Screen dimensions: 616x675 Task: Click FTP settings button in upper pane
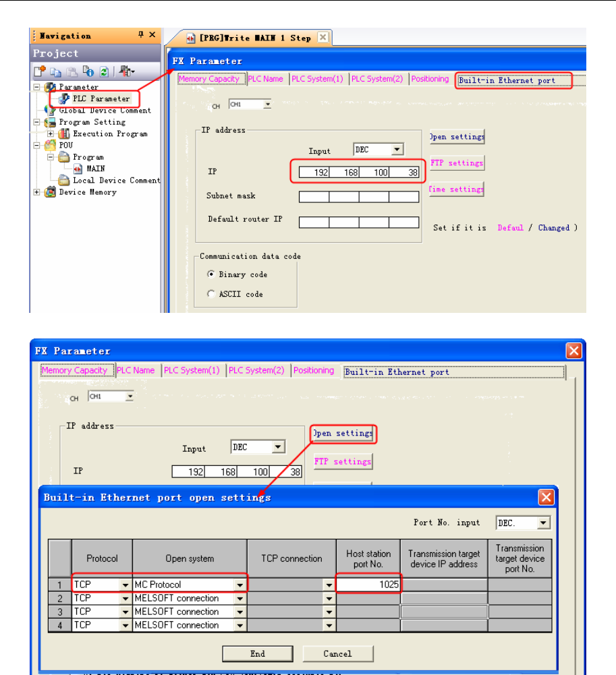pyautogui.click(x=457, y=163)
